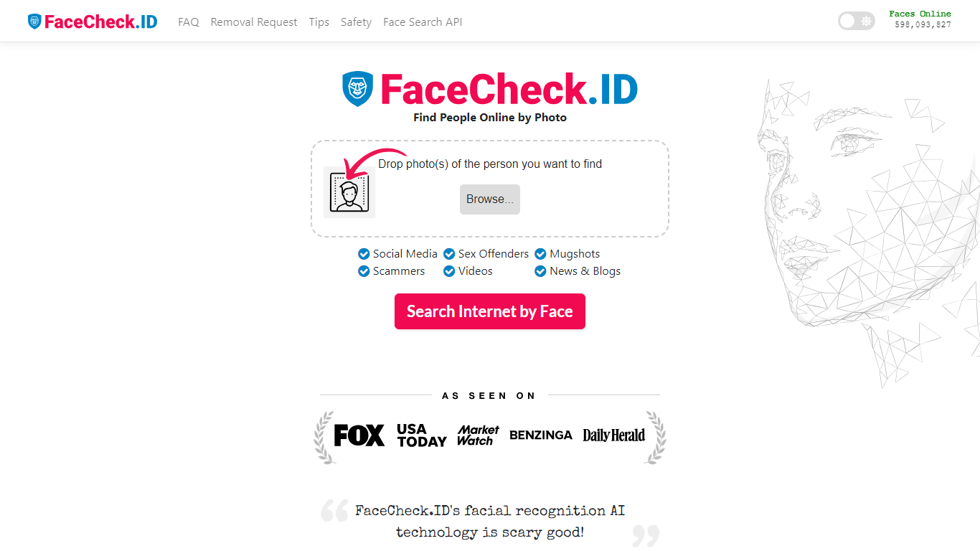This screenshot has width=980, height=551.
Task: Uncheck the Sex Offenders checkbox
Action: pos(449,254)
